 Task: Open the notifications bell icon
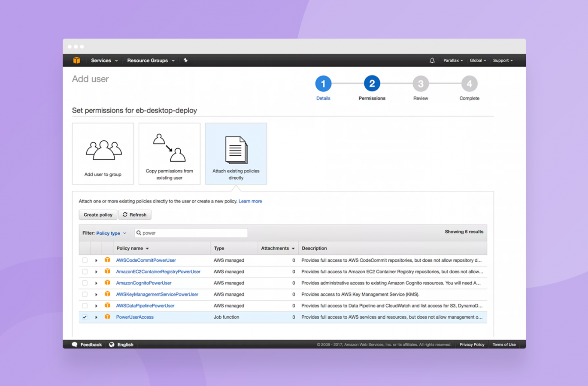[432, 60]
